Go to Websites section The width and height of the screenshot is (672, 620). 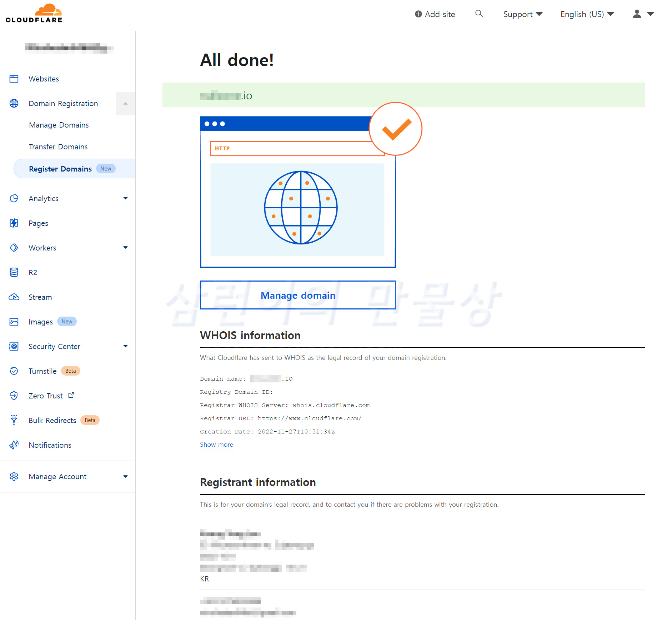(x=44, y=79)
